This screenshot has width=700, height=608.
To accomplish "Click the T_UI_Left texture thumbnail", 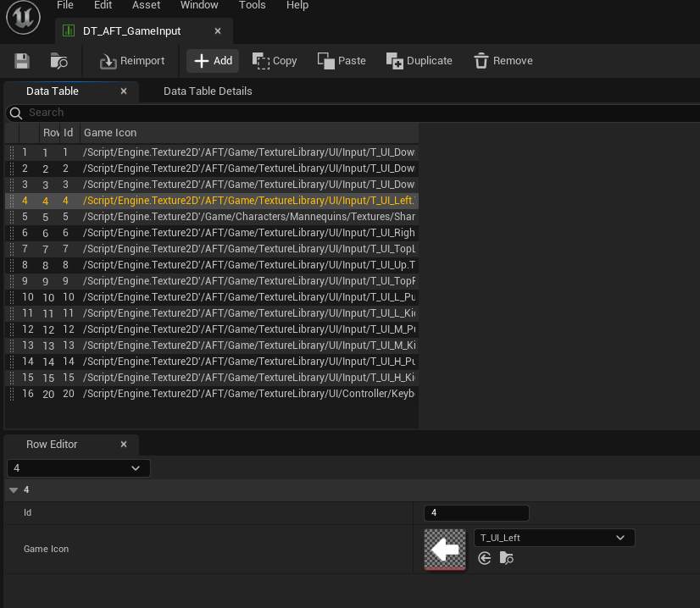I will pyautogui.click(x=444, y=549).
